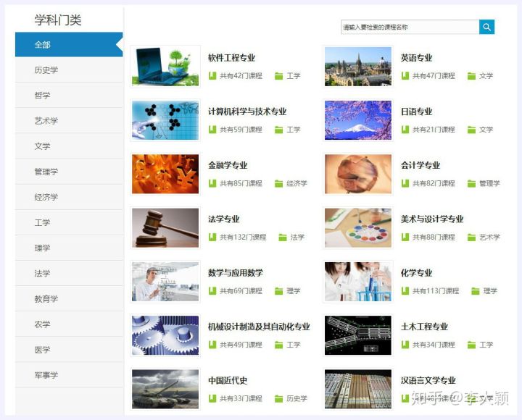522x420 pixels.
Task: Click the globe thumbnail for 会计学专业
Action: [x=358, y=174]
